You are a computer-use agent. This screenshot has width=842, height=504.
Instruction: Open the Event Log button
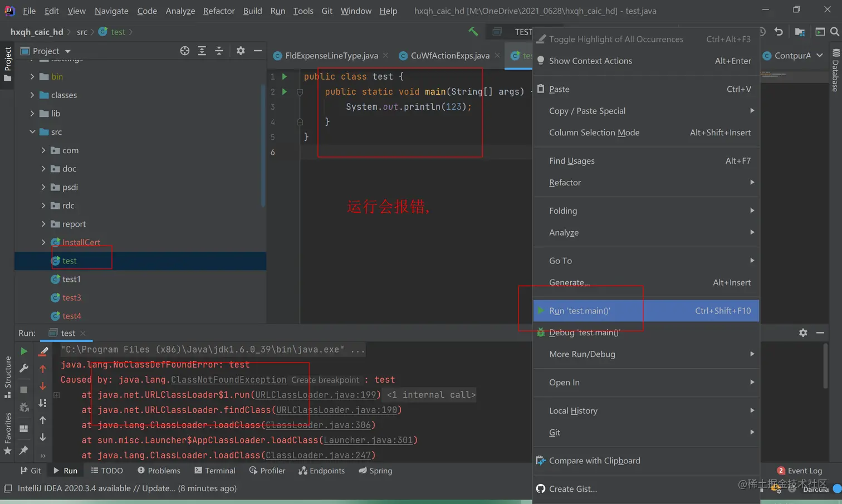[800, 471]
